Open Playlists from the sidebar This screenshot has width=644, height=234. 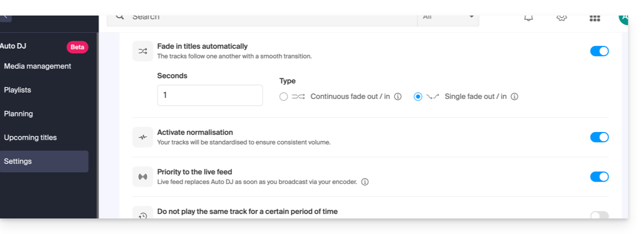(18, 90)
